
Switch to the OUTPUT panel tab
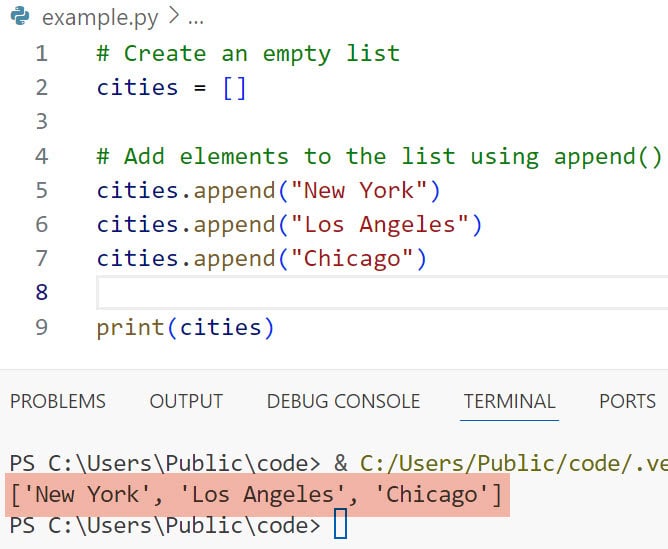click(186, 401)
